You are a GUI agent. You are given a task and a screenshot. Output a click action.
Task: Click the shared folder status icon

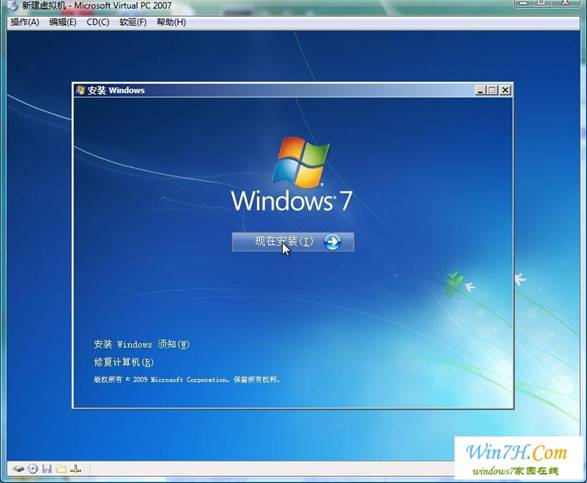[x=61, y=468]
